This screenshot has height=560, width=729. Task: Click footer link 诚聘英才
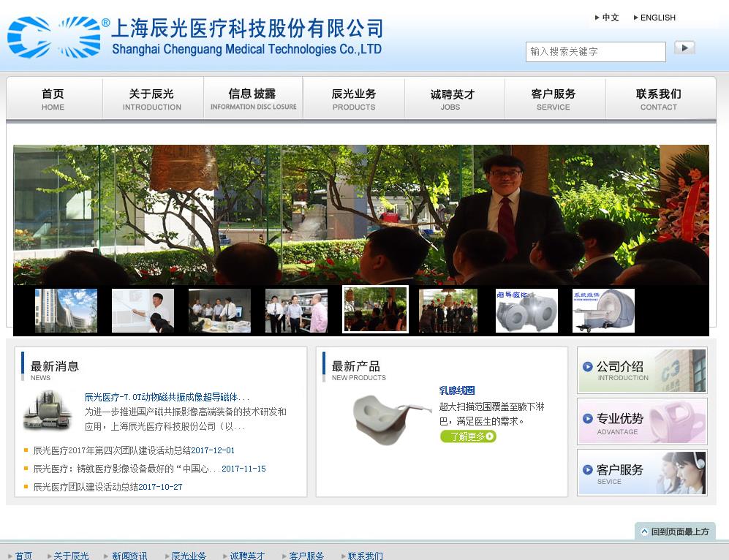[247, 556]
